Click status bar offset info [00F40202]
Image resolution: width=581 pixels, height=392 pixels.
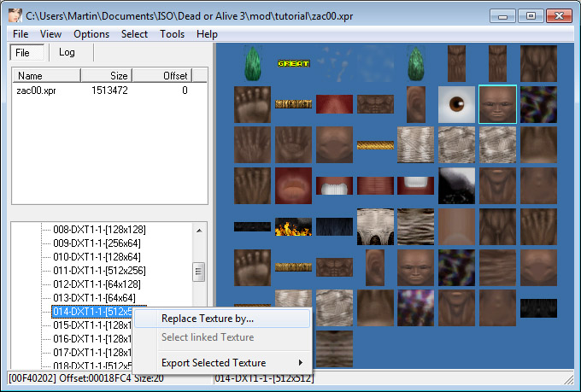(x=86, y=378)
